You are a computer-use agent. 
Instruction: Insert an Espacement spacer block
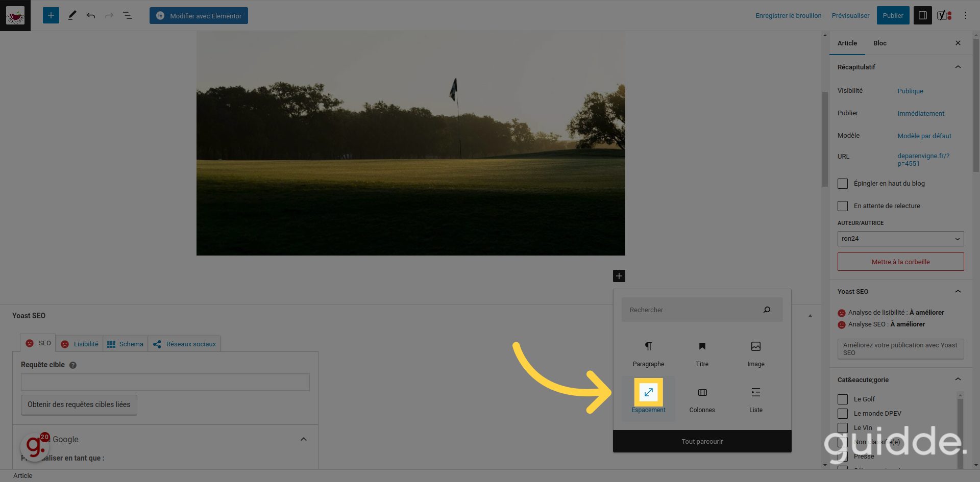tap(648, 398)
